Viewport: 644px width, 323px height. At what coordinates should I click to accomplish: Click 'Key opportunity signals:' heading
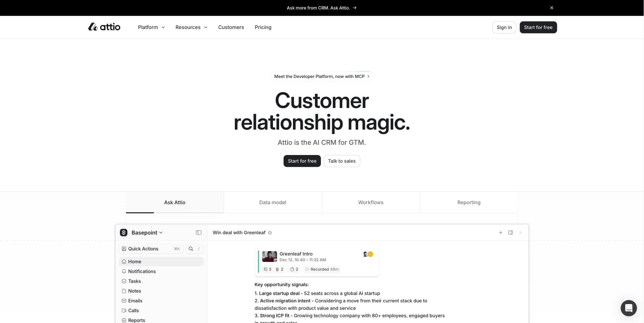pyautogui.click(x=281, y=285)
